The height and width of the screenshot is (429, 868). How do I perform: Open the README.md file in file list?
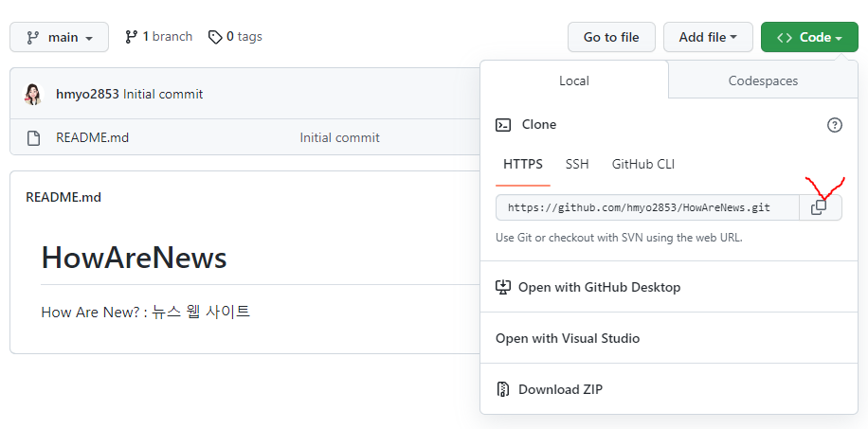[x=92, y=137]
